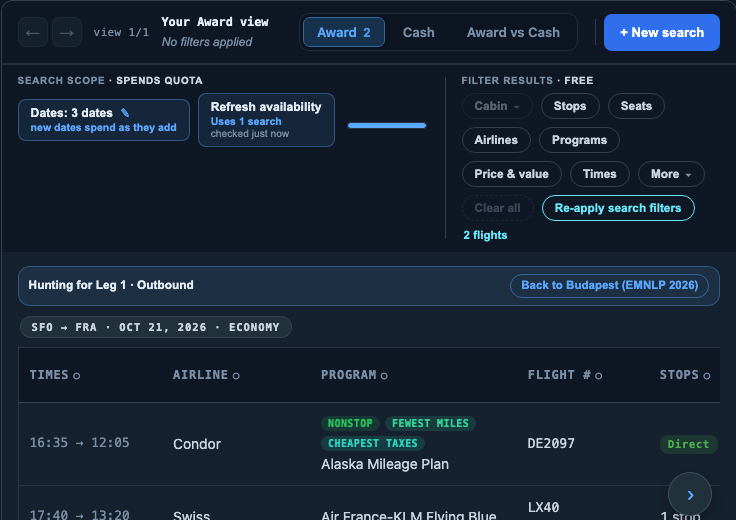Click the 2 flights result count

(485, 235)
